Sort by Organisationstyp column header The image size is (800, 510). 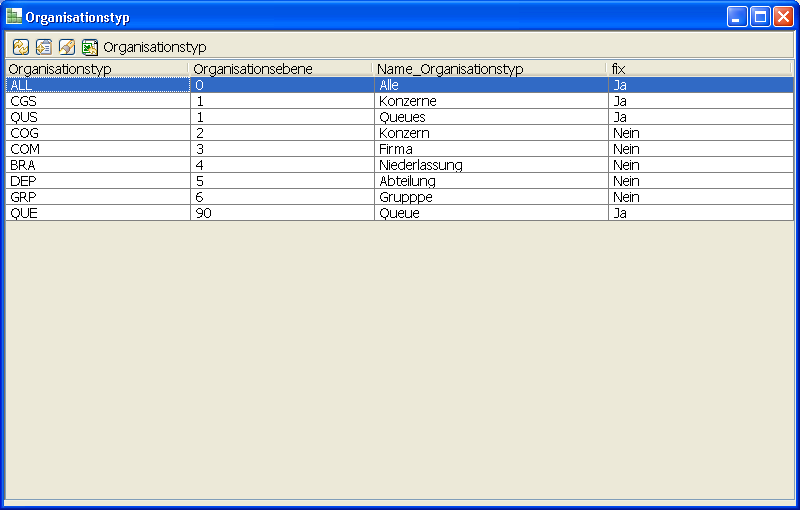pos(96,69)
